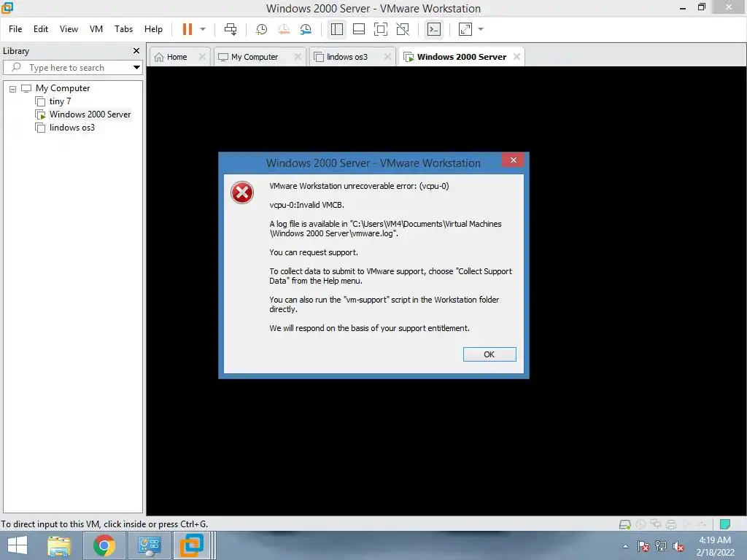
Task: Open the library search filter dropdown
Action: (136, 68)
